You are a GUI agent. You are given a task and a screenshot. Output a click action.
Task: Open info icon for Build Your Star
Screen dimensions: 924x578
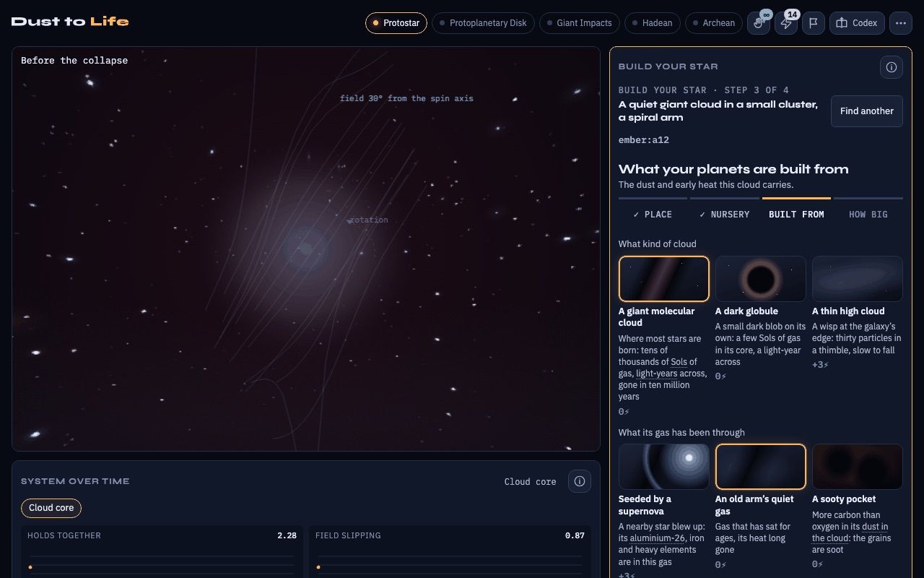click(x=892, y=67)
